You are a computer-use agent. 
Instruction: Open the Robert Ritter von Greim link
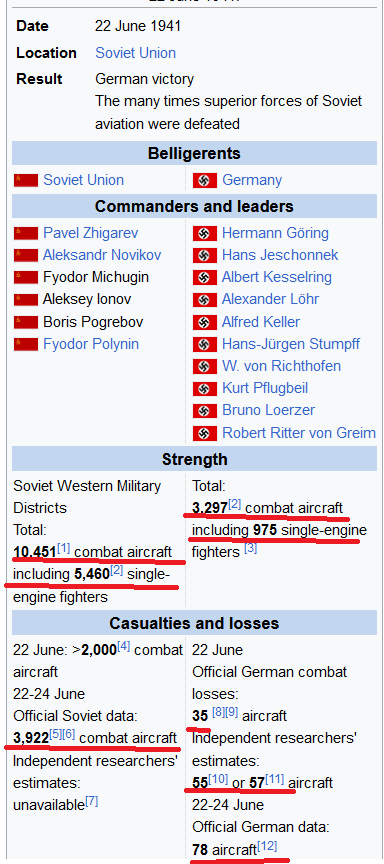[299, 433]
